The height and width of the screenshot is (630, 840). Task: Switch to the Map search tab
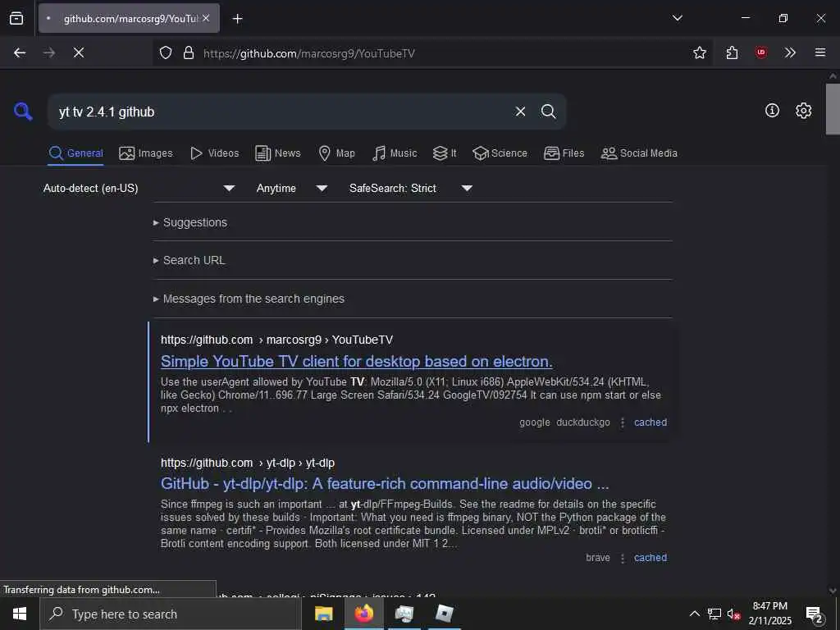pos(336,153)
